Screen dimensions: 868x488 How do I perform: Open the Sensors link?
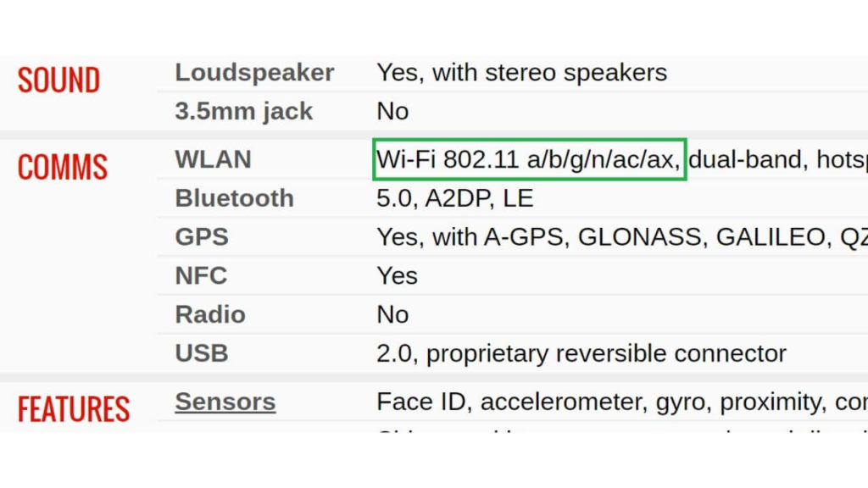click(x=225, y=402)
